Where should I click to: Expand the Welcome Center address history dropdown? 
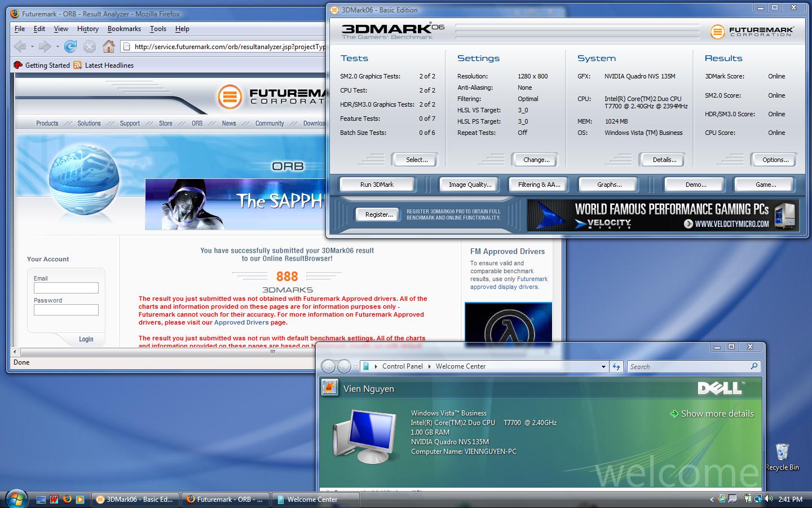(603, 366)
